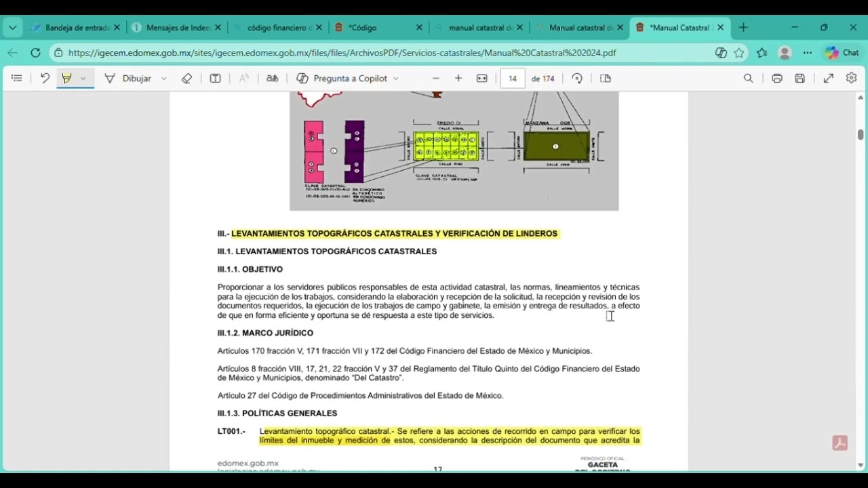Switch to *Código PDF tab
Viewport: 868px width, 488px height.
380,28
